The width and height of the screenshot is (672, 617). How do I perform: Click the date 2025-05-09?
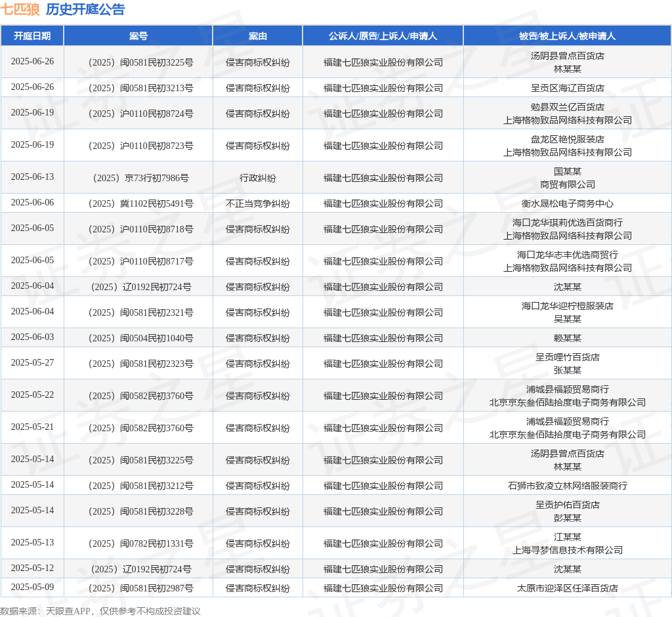[x=33, y=587]
